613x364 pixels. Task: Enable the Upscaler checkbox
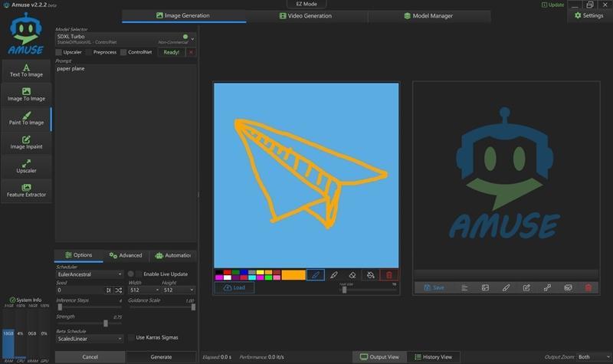(x=59, y=52)
